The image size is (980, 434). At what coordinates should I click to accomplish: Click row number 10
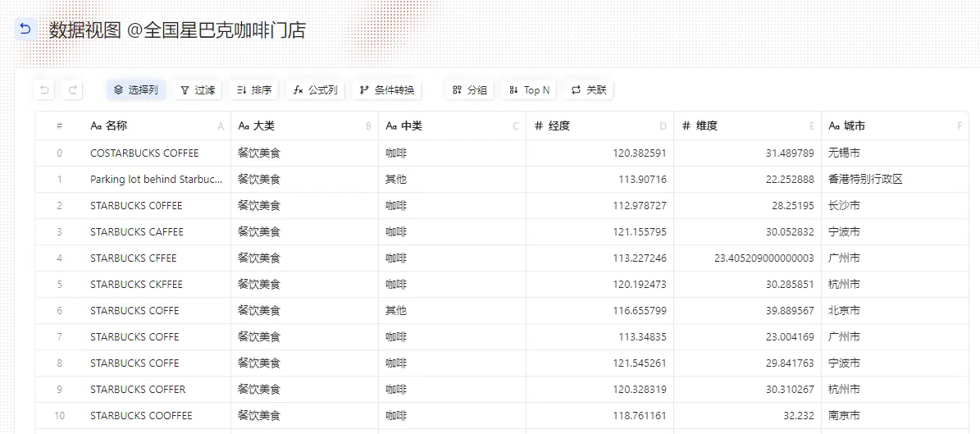pyautogui.click(x=59, y=416)
